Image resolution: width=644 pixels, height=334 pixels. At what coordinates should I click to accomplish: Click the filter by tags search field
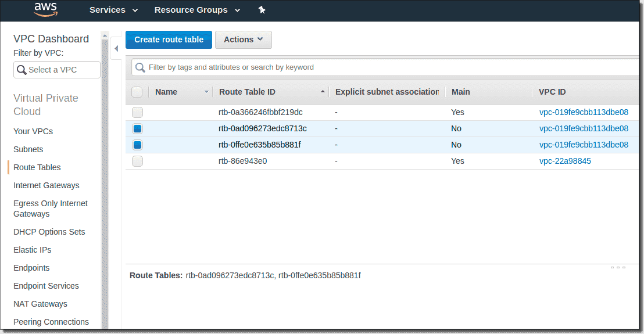(x=386, y=67)
